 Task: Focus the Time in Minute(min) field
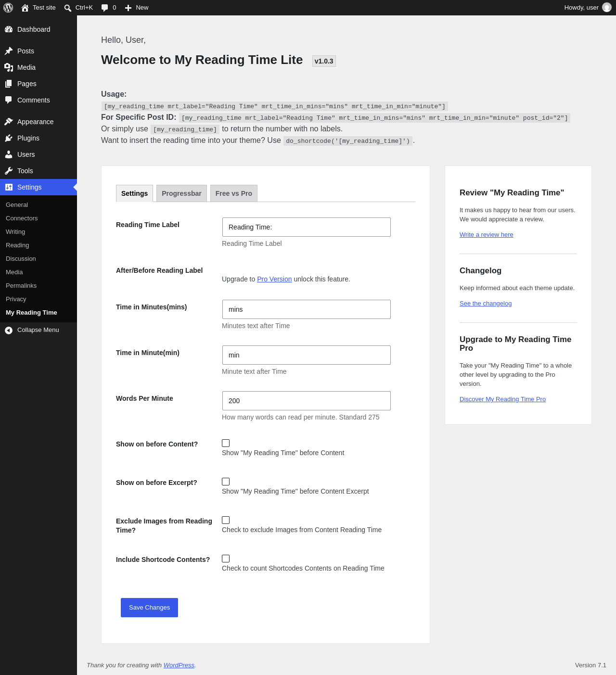pyautogui.click(x=307, y=355)
